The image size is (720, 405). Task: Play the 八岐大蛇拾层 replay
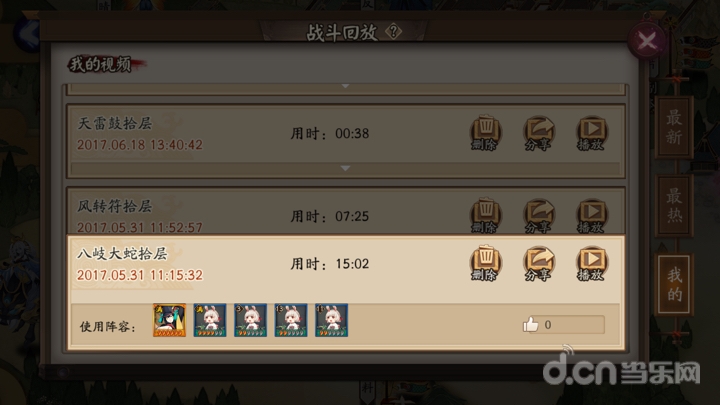(x=592, y=263)
